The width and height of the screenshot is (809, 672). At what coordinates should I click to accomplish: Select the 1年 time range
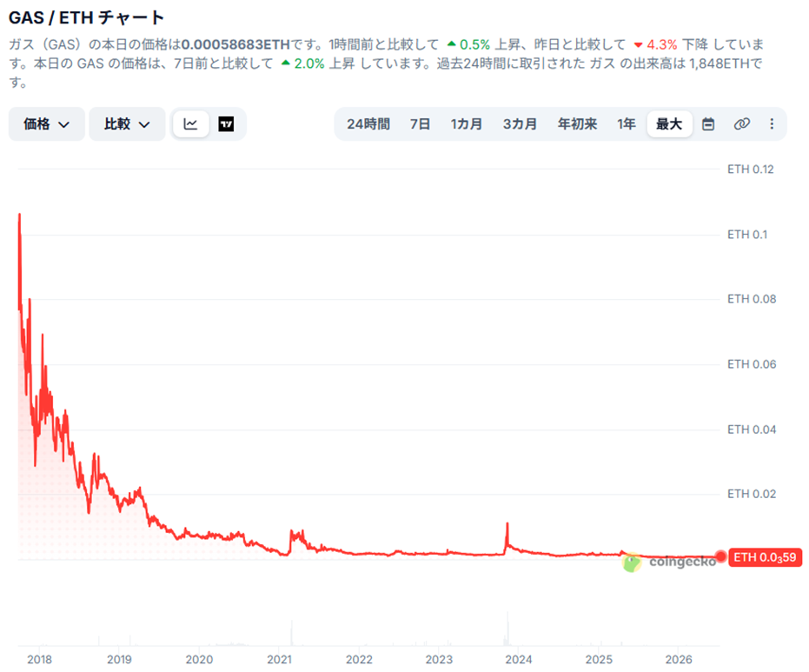point(627,123)
